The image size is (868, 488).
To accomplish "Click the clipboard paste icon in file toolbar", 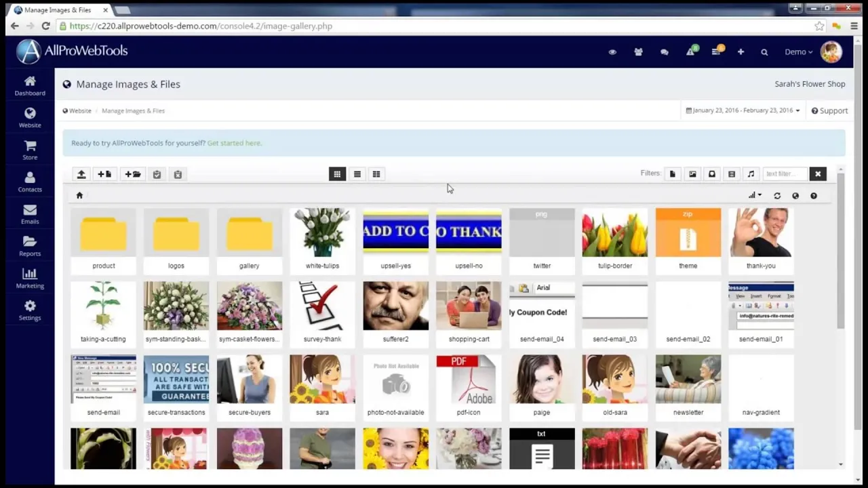I will click(x=157, y=174).
